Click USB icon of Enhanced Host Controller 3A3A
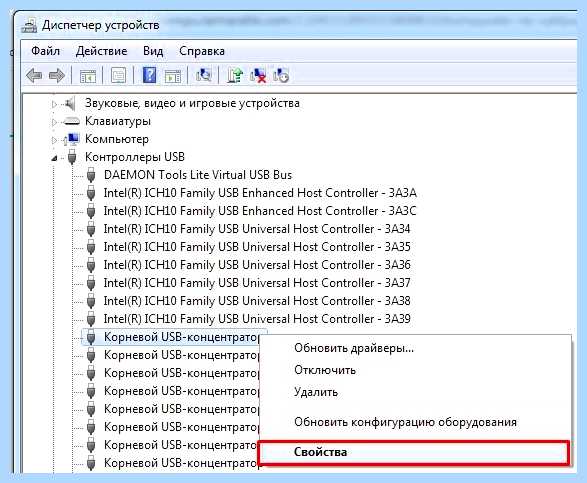The width and height of the screenshot is (587, 483). pyautogui.click(x=91, y=193)
